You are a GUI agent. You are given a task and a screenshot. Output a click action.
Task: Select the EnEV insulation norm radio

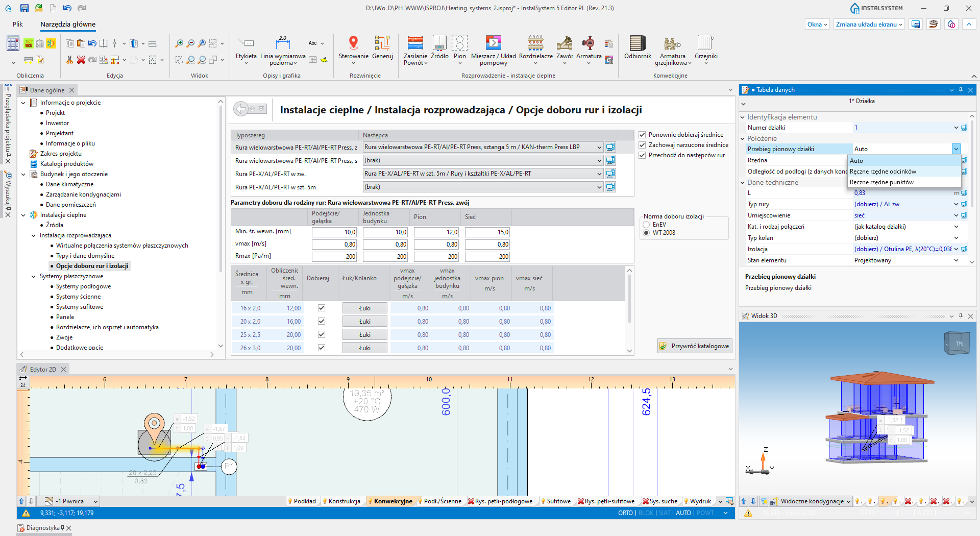[647, 225]
